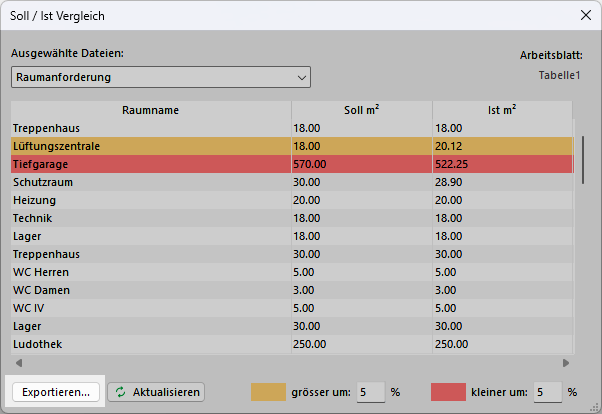Select the WC Damen row
Image resolution: width=602 pixels, height=414 pixels.
[150, 290]
